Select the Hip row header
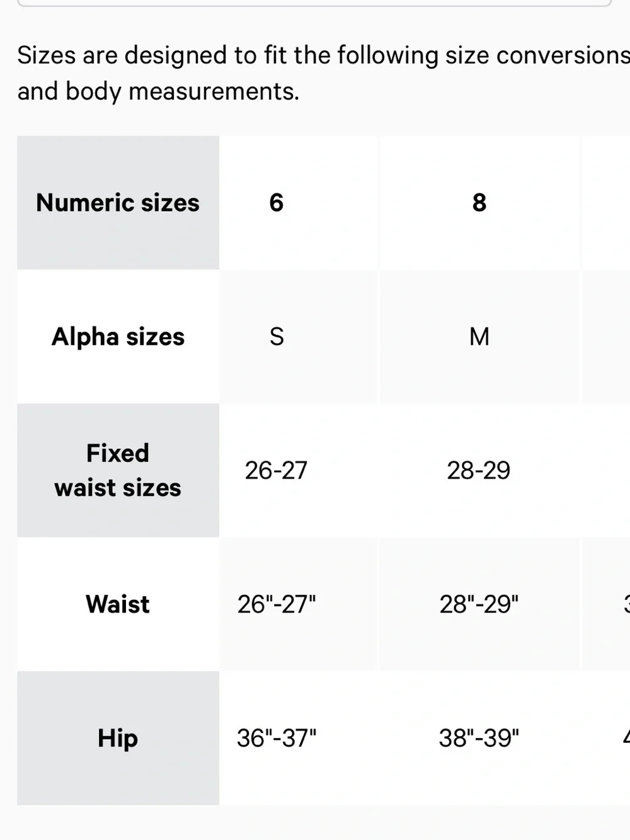Viewport: 630px width, 840px height. (x=118, y=738)
